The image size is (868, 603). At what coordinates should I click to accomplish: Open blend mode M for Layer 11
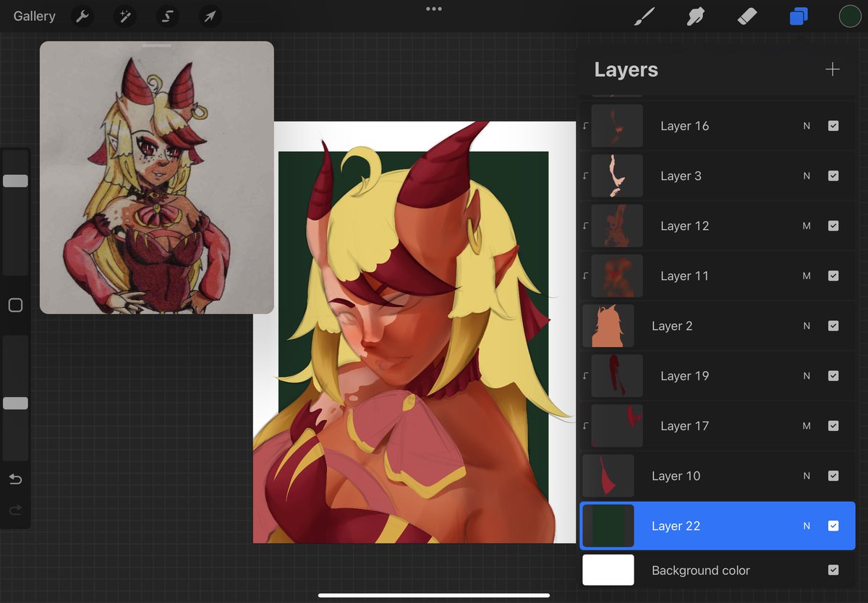click(807, 275)
